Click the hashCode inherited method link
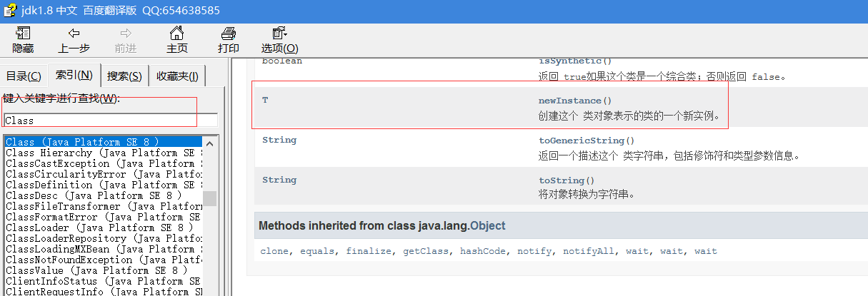 tap(483, 251)
